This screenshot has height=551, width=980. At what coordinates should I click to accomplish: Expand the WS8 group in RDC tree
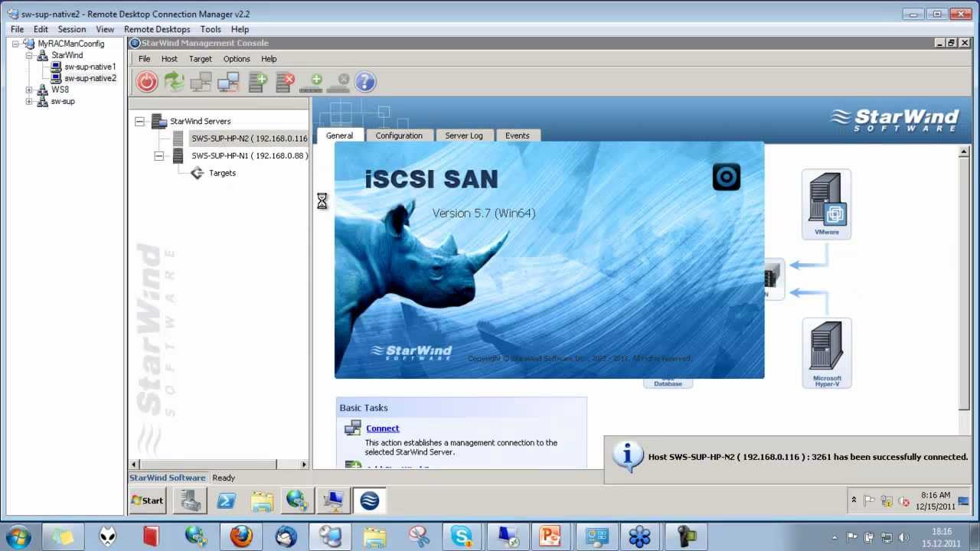point(29,90)
